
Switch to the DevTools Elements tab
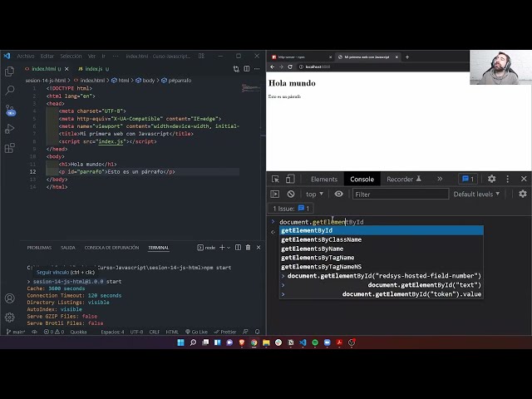[324, 180]
